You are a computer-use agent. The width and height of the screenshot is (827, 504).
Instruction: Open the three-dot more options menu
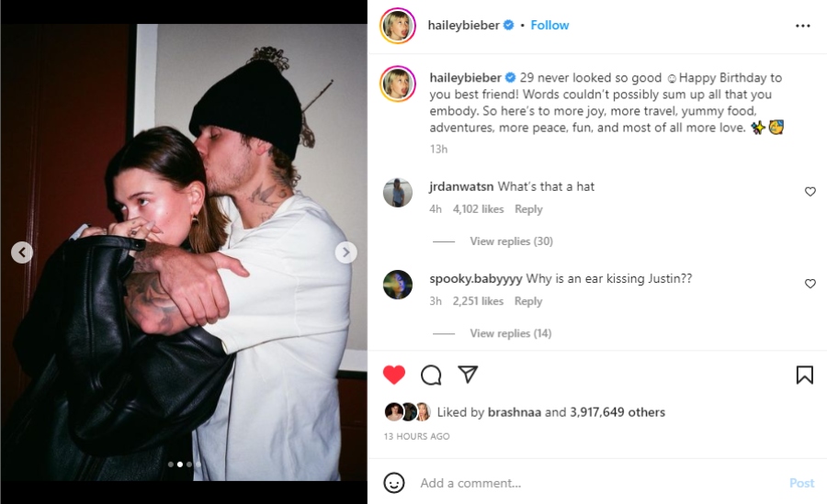803,26
